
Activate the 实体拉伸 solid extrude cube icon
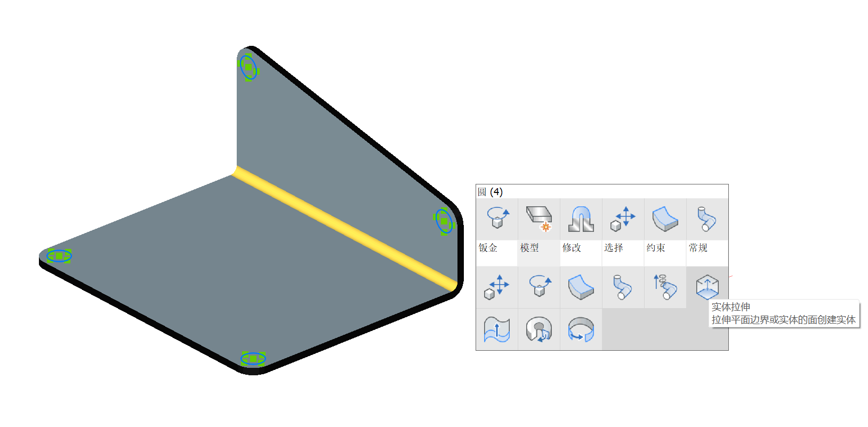click(707, 287)
